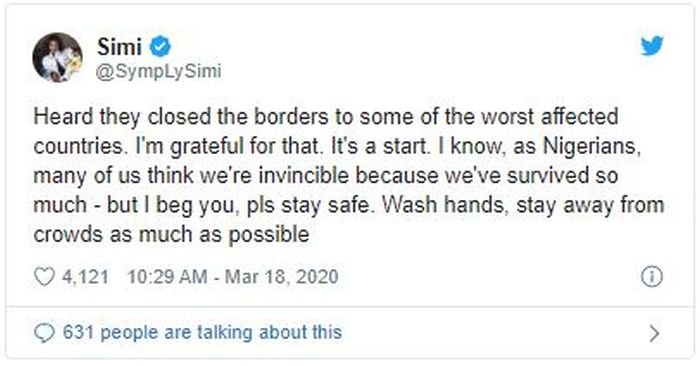This screenshot has height=366, width=700.
Task: Click the speech bubble reply icon
Action: pyautogui.click(x=44, y=333)
